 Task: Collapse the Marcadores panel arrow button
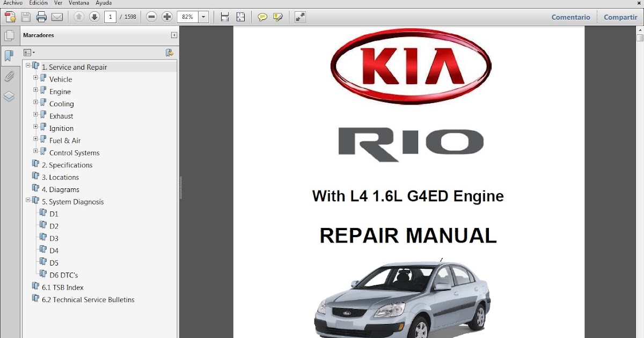coord(174,35)
